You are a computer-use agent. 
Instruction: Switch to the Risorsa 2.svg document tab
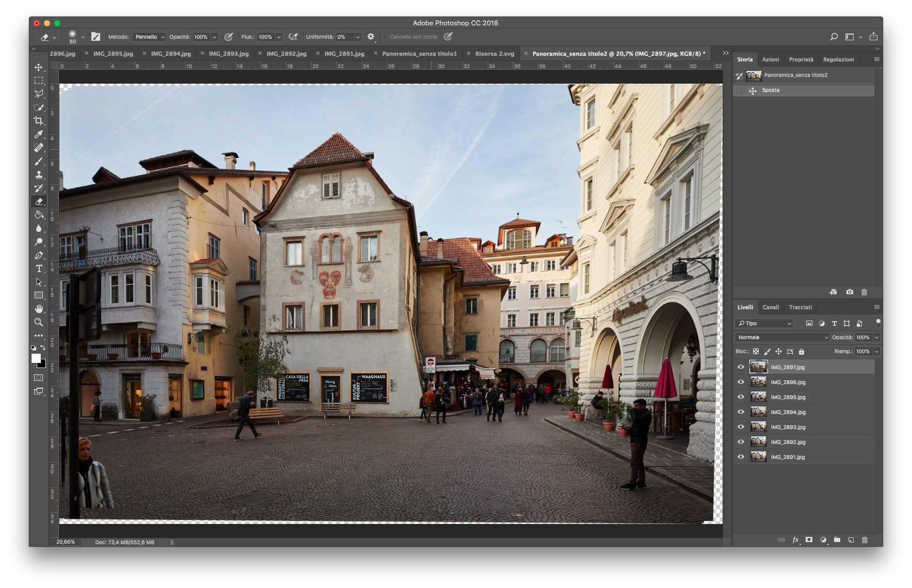click(x=494, y=54)
